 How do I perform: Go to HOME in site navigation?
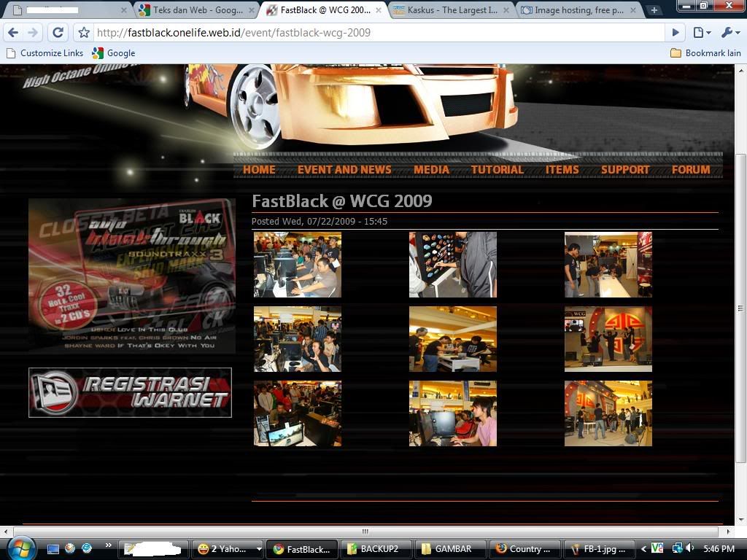(x=259, y=169)
